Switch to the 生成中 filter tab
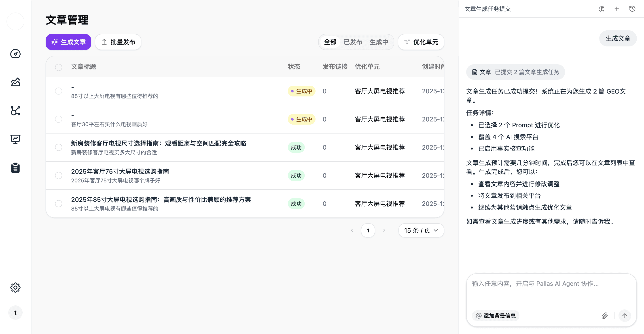The width and height of the screenshot is (644, 334). tap(379, 42)
